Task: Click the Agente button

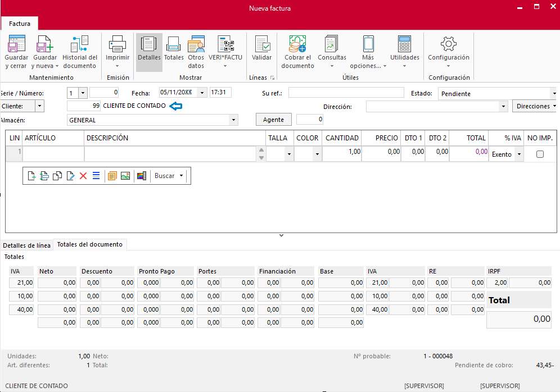Action: click(274, 119)
